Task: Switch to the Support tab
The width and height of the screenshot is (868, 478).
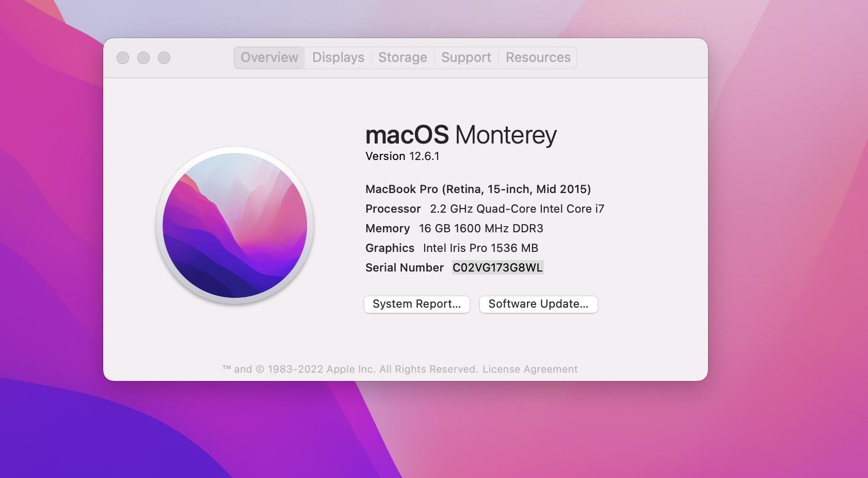Action: tap(466, 57)
